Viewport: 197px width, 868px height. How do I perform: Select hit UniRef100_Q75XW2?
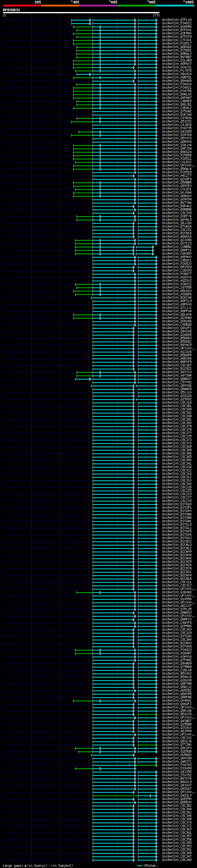176,111
